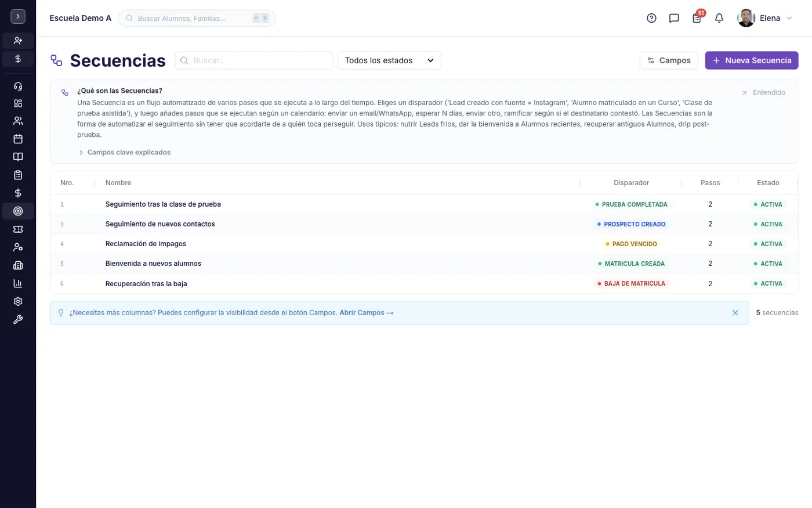Open the Elena user menu chevron
The image size is (812, 508).
click(789, 19)
